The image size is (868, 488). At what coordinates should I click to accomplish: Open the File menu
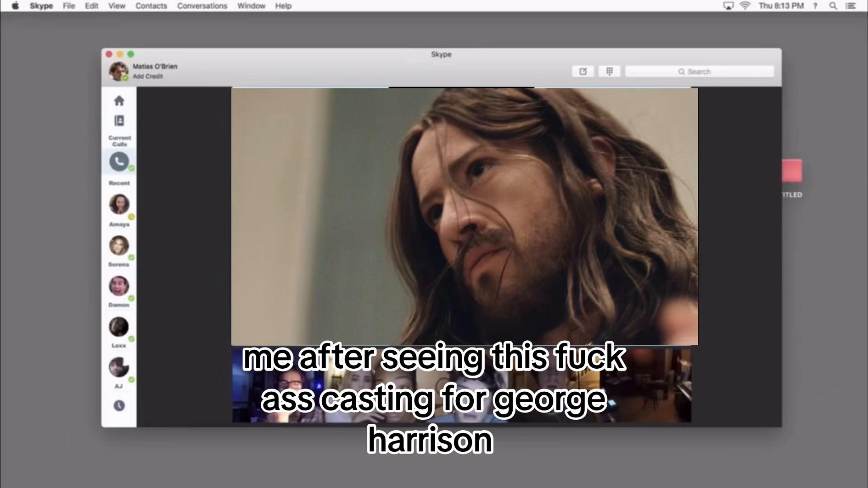[x=69, y=6]
